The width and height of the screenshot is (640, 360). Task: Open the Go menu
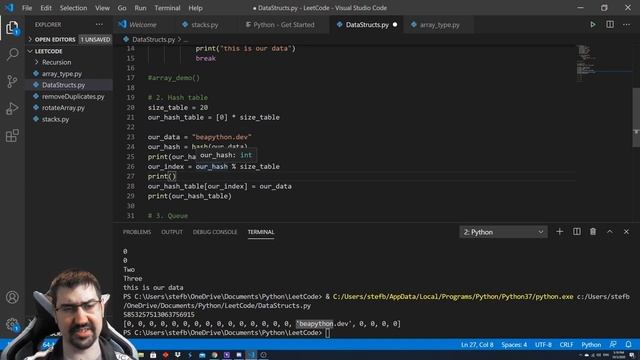click(x=122, y=8)
